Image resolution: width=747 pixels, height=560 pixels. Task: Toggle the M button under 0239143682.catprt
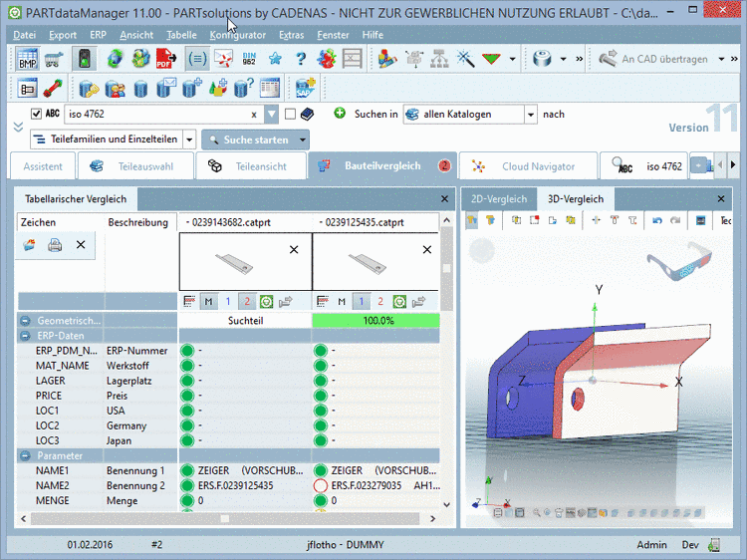[x=208, y=301]
